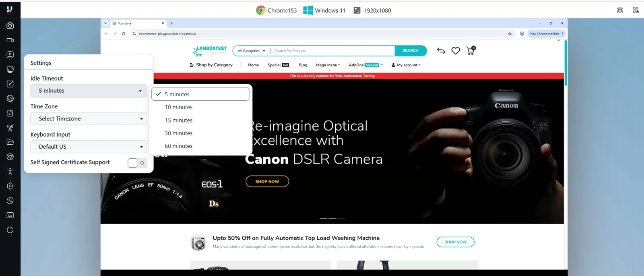Click the Chrome DevTools sidebar icon
This screenshot has height=276, width=644.
pyautogui.click(x=10, y=157)
